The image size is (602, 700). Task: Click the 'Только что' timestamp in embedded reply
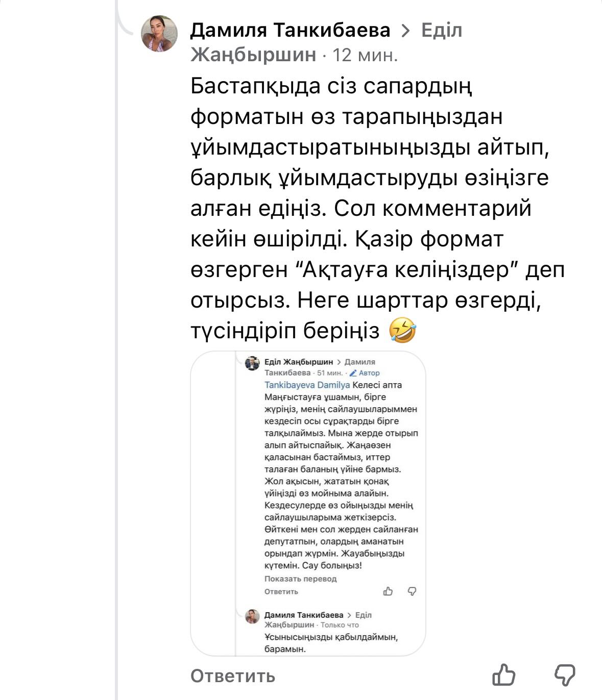point(340,625)
